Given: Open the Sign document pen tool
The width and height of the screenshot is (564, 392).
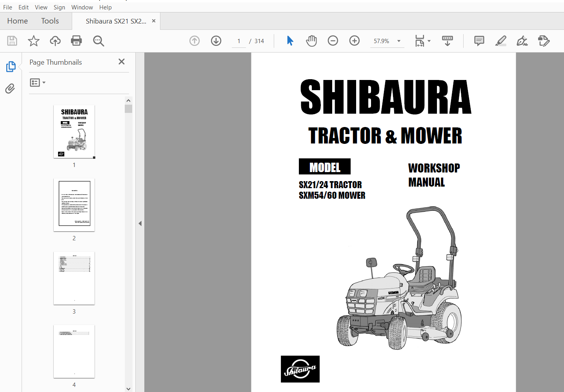Looking at the screenshot, I should point(522,41).
